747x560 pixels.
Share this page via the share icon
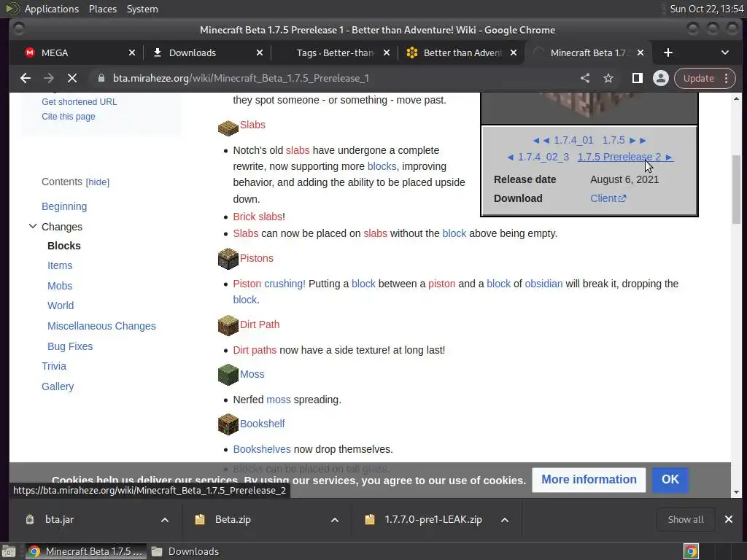tap(585, 78)
